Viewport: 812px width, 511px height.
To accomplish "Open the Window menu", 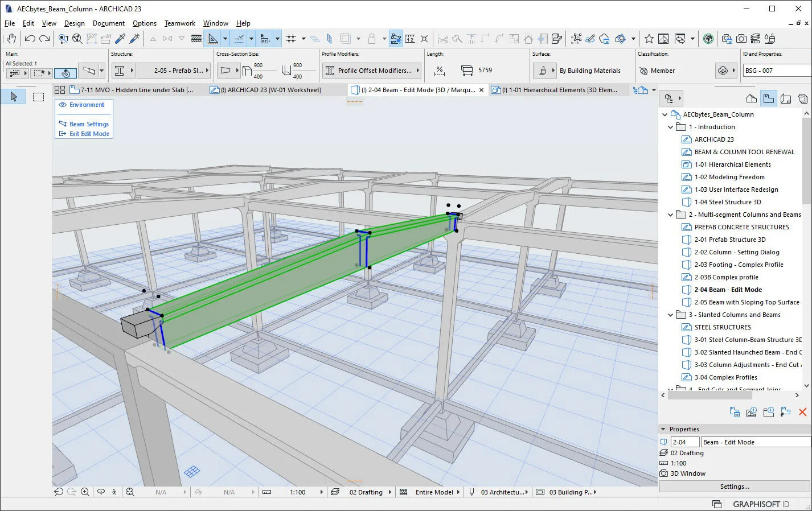I will (x=216, y=23).
